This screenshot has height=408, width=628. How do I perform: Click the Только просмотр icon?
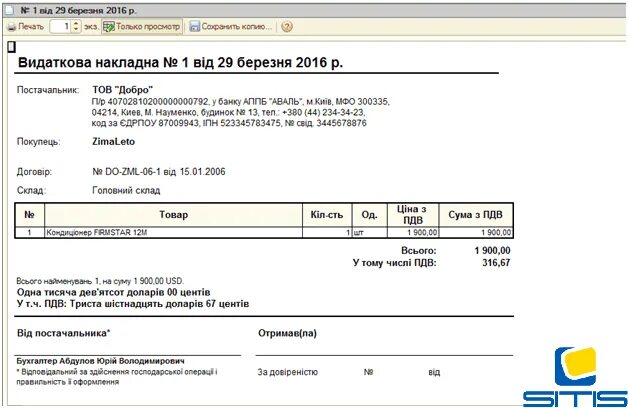pos(109,27)
